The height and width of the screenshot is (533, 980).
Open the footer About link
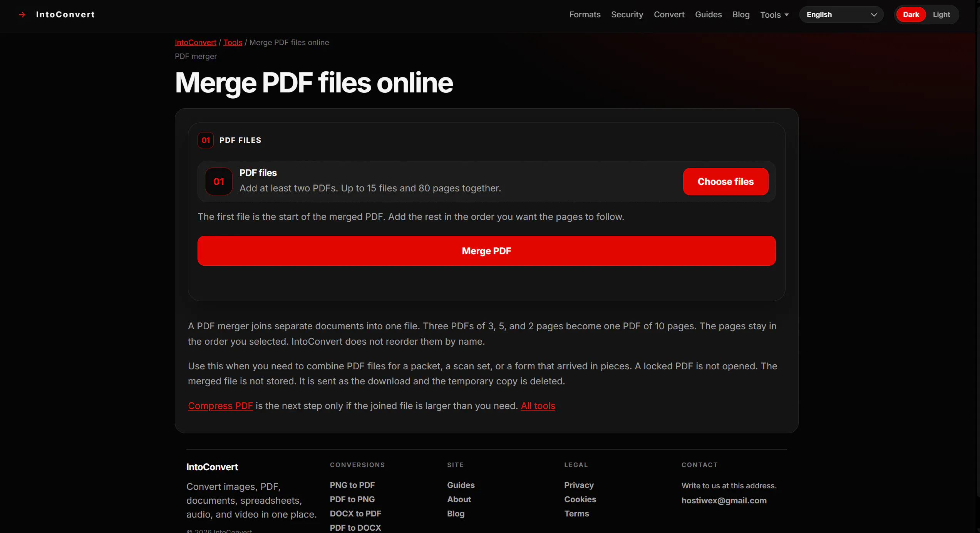pos(459,499)
